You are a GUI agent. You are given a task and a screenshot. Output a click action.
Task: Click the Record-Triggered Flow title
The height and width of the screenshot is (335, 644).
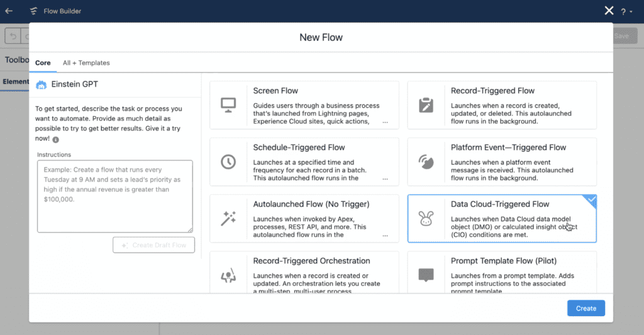tap(492, 91)
